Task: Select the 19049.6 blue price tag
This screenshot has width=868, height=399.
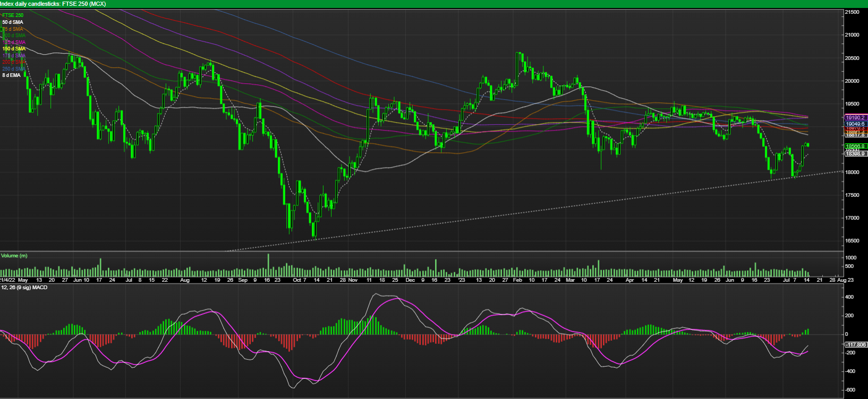Action: point(855,124)
